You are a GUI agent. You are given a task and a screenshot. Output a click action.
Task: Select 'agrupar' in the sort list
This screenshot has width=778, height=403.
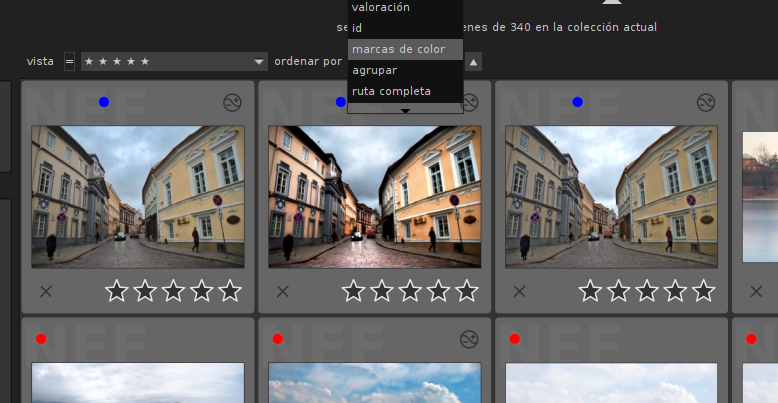405,70
